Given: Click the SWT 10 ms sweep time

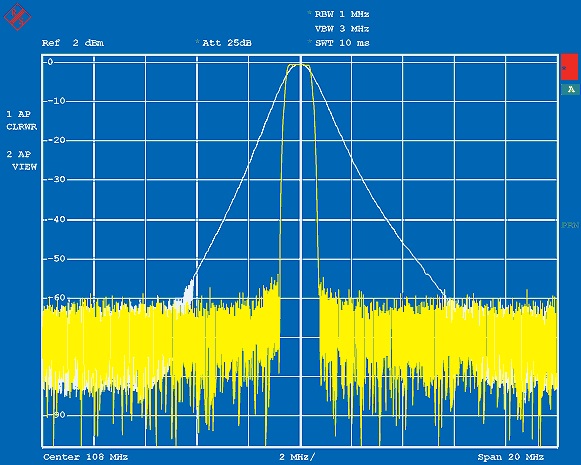Looking at the screenshot, I should pos(342,43).
